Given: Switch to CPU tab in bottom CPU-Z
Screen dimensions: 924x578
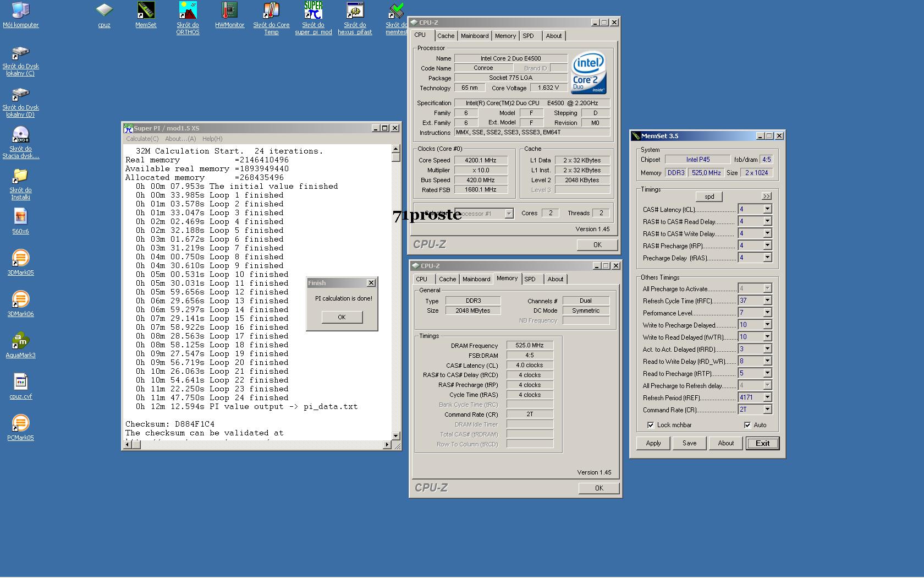Looking at the screenshot, I should pyautogui.click(x=421, y=279).
